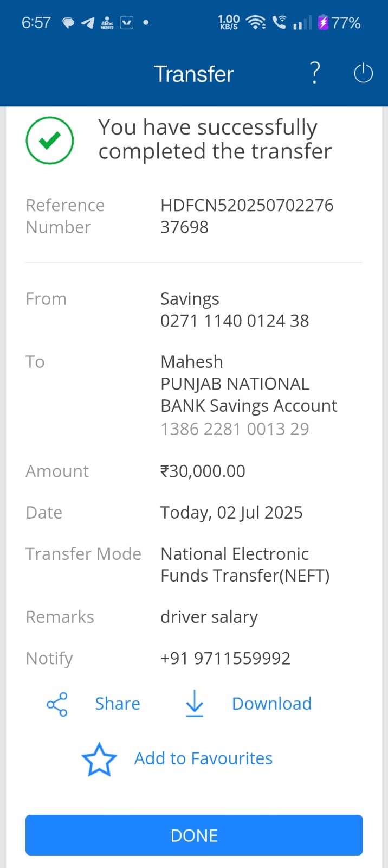Tap the notify phone number +91 9711559992
388x868 pixels.
tap(225, 658)
